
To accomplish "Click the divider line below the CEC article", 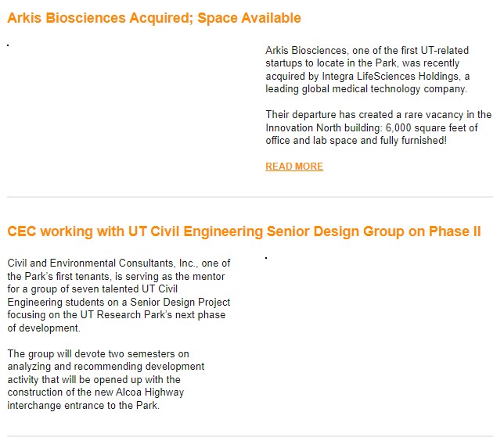I will tap(250, 436).
